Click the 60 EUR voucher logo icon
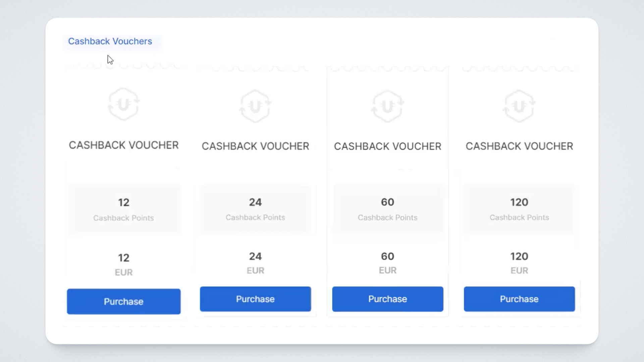 point(387,106)
